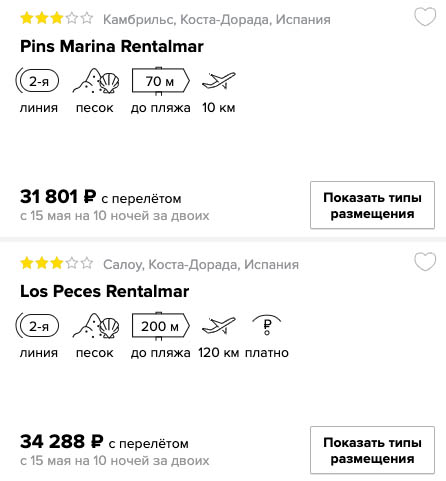Viewport: 446px width, 481px height.
Task: Show accommodation types for Los Peces Rentalmar
Action: pos(372,450)
